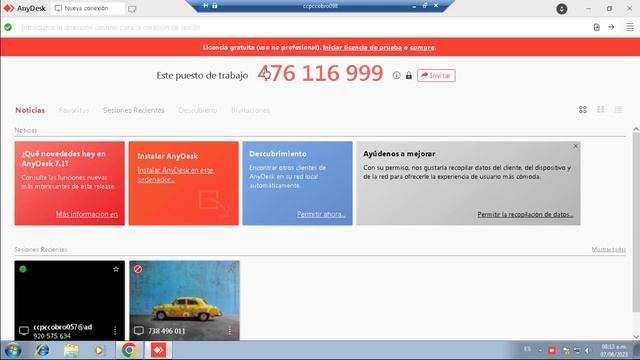Viewport: 640px width, 360px height.
Task: Click the scrollbar down arrow
Action: click(636, 336)
